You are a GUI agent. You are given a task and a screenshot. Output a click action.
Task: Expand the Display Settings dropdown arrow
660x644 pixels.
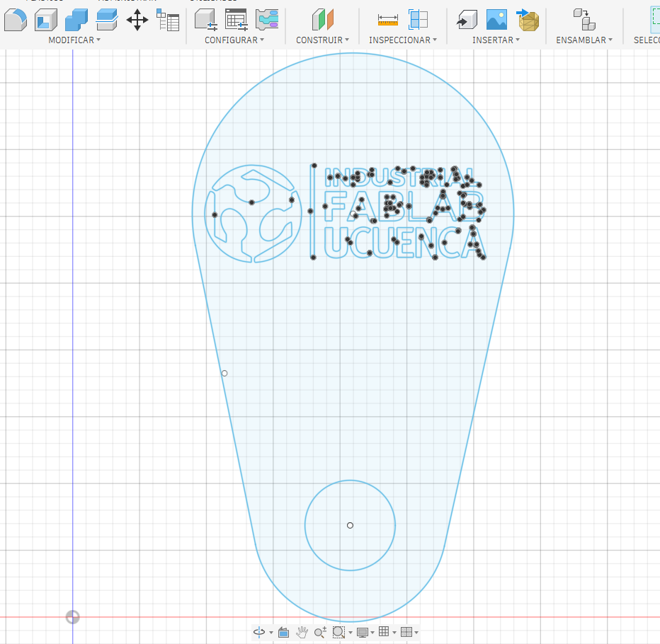[372, 632]
